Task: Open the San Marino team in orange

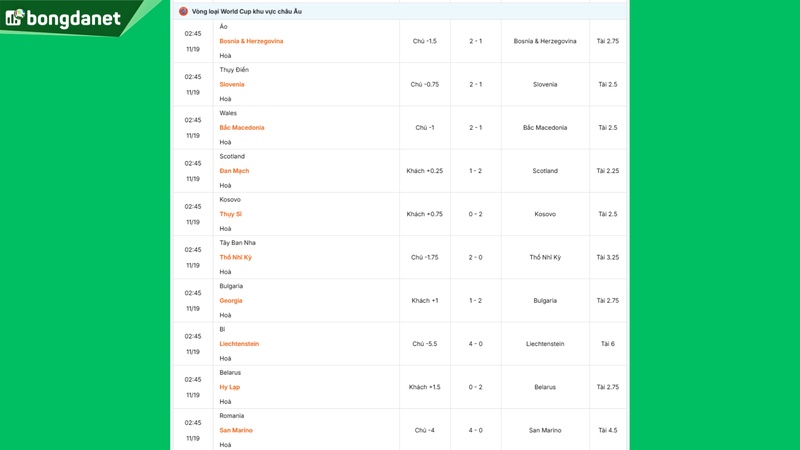Action: point(236,430)
